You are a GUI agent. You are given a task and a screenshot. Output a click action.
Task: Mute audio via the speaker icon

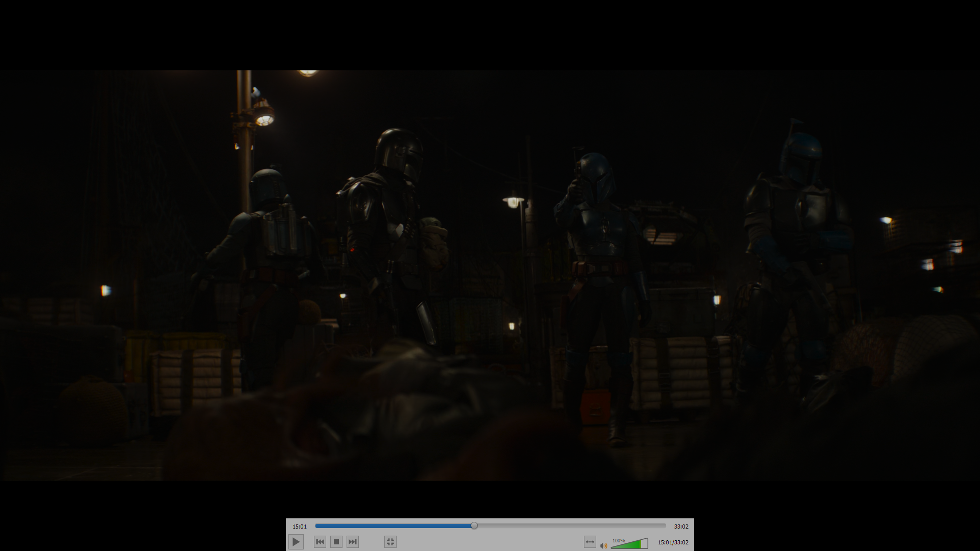click(604, 545)
